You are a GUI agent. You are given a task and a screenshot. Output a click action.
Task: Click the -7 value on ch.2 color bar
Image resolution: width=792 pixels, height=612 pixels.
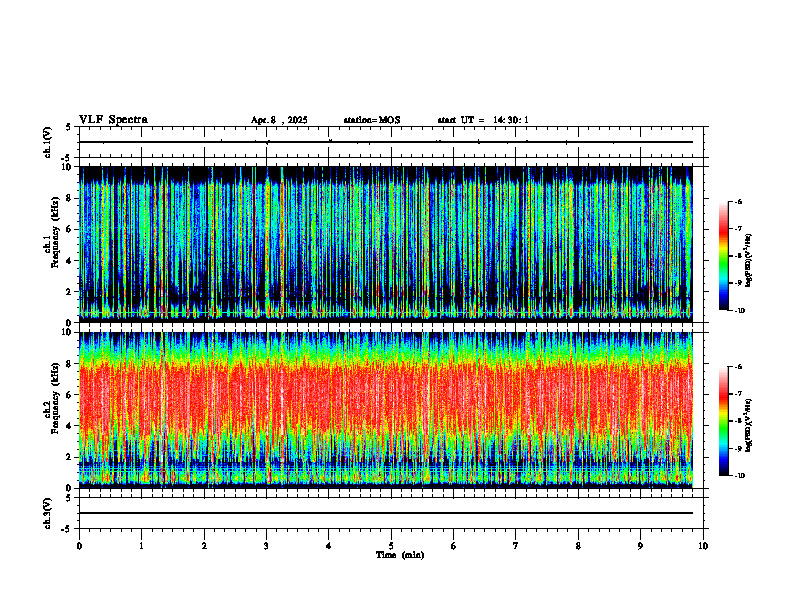738,394
